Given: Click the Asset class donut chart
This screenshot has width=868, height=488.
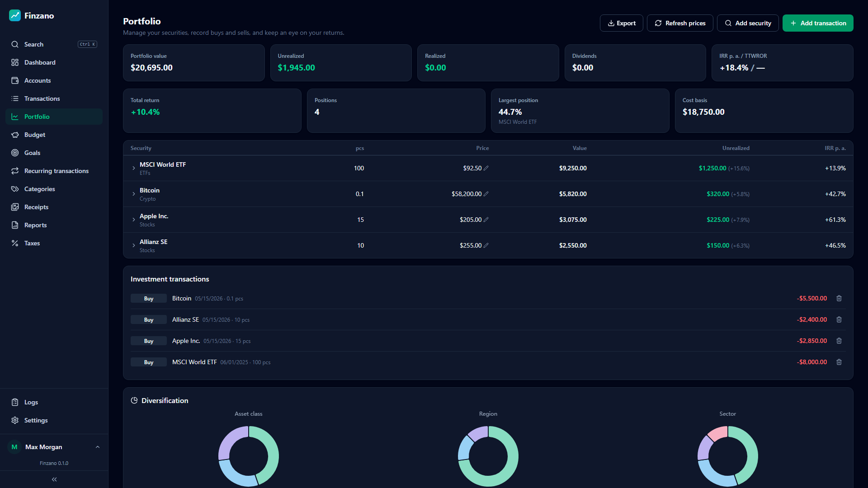Looking at the screenshot, I should 249,456.
